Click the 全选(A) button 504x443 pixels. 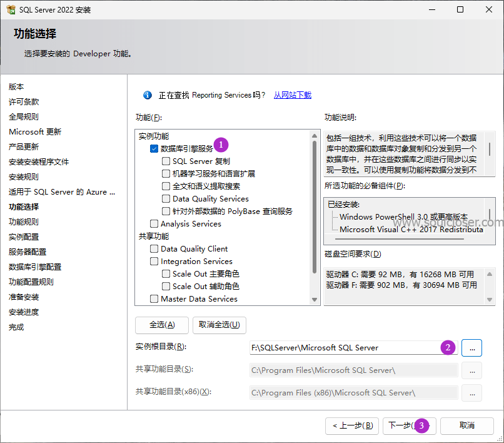(162, 325)
